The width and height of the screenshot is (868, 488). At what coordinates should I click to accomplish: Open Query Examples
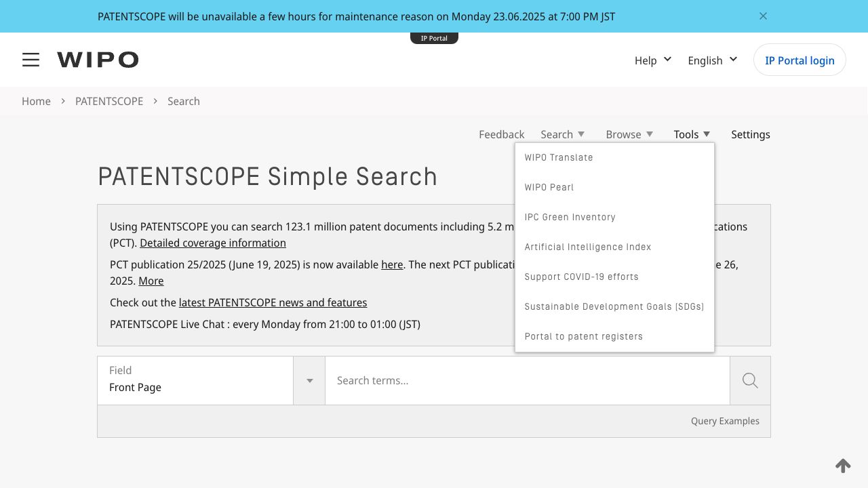point(725,421)
